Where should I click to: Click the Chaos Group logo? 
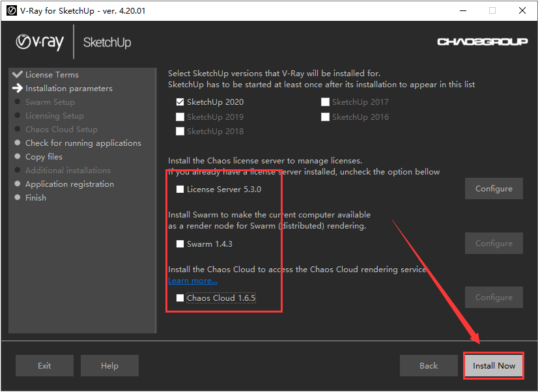click(x=482, y=42)
